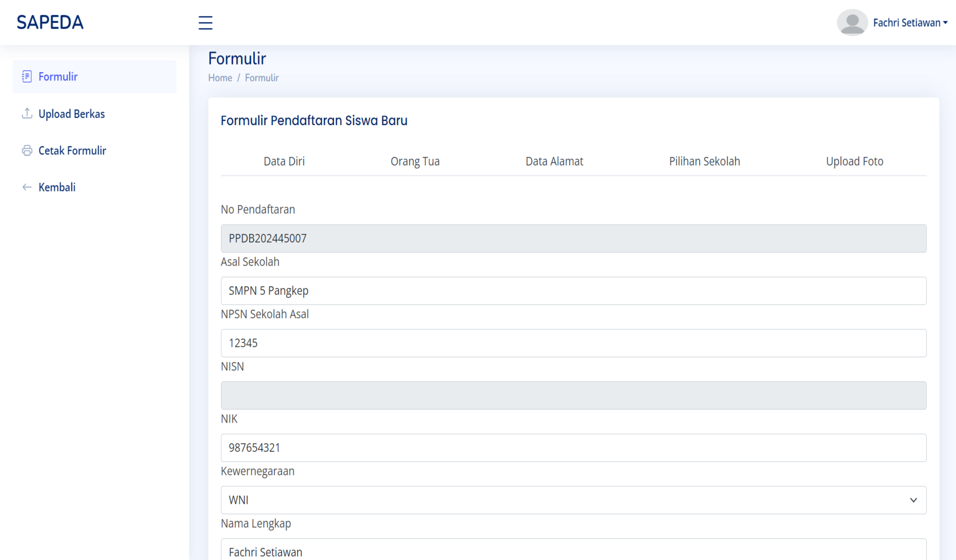This screenshot has height=560, width=956.
Task: Click the Formulir breadcrumb item
Action: pyautogui.click(x=261, y=78)
